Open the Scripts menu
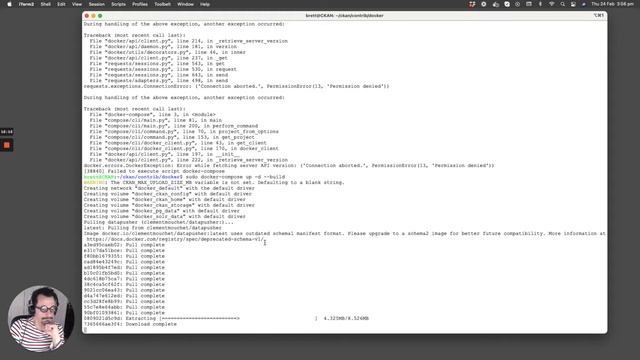The width and height of the screenshot is (640, 360). pos(118,4)
